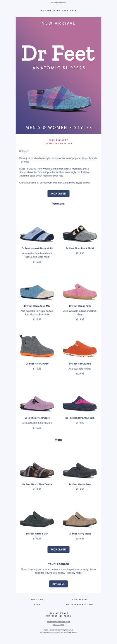The width and height of the screenshot is (117, 644).
Task: Click the REVIEW US button
Action: tap(58, 584)
